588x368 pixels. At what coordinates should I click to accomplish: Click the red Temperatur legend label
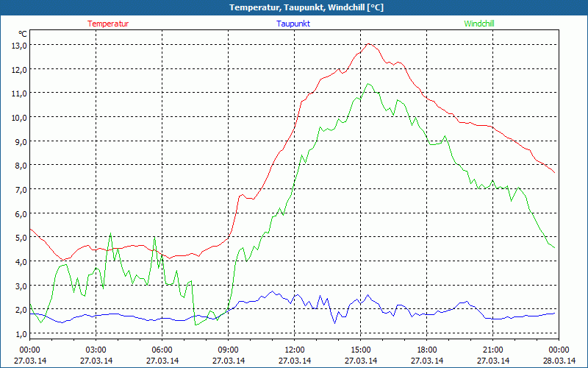coord(108,24)
